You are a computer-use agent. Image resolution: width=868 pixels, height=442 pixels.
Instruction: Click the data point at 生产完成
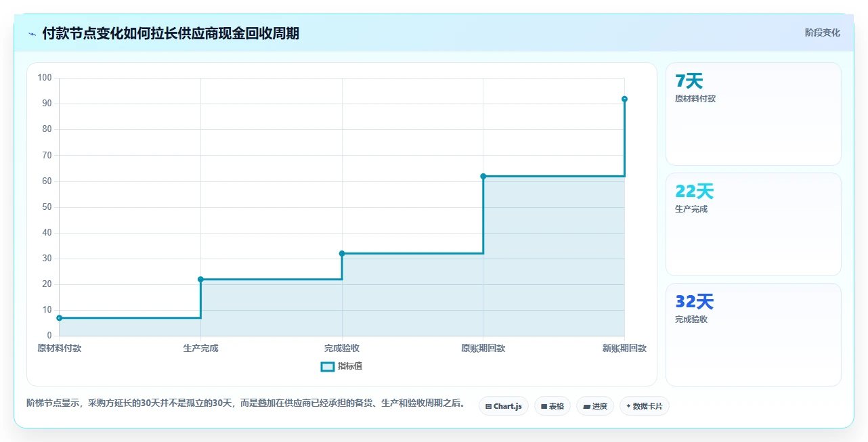tap(200, 279)
